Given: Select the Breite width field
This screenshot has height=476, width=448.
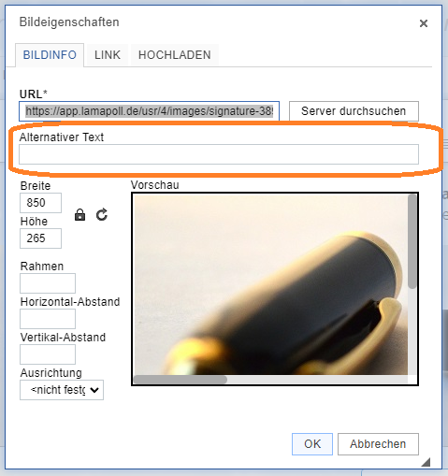Looking at the screenshot, I should point(40,203).
